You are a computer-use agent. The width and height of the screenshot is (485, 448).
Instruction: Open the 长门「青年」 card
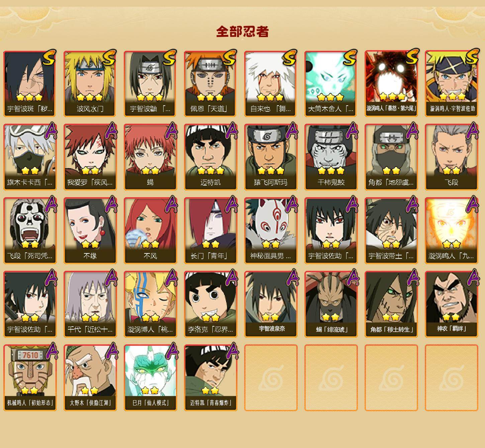pyautogui.click(x=210, y=231)
